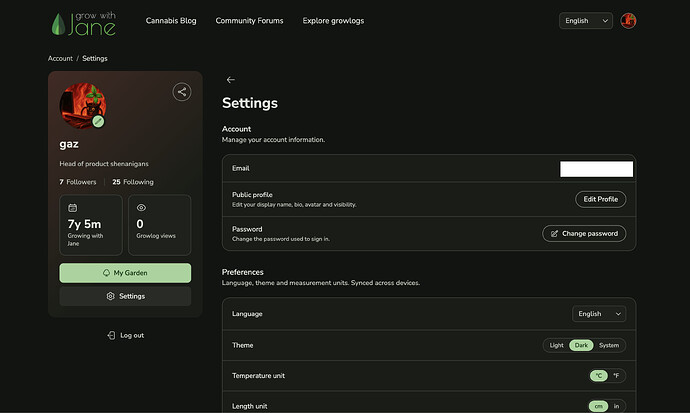
Task: Select the Light theme option
Action: point(556,345)
